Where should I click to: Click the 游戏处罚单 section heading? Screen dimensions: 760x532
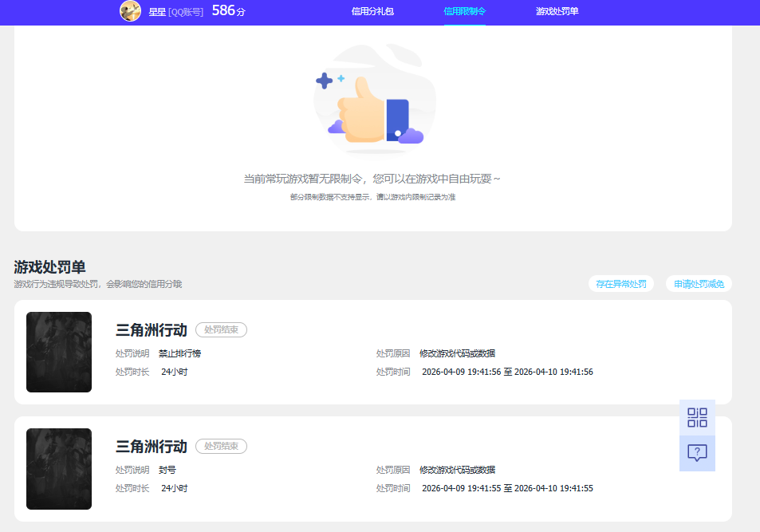click(49, 266)
